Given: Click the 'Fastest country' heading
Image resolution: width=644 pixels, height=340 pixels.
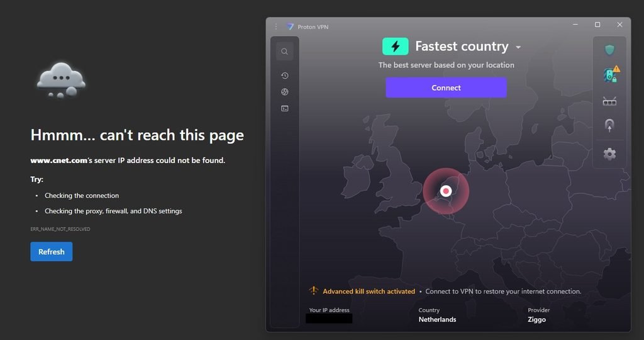Looking at the screenshot, I should tap(462, 46).
